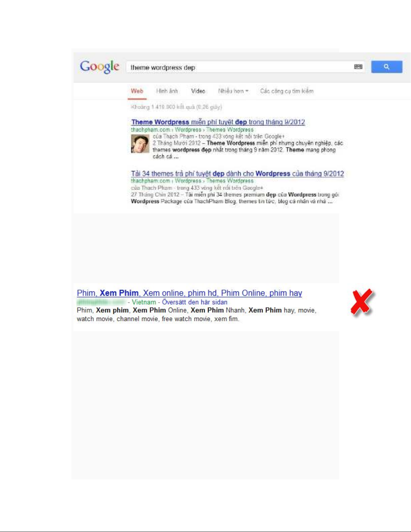
Task: Click the Thach Pham author photo thumbnail
Action: coord(140,144)
